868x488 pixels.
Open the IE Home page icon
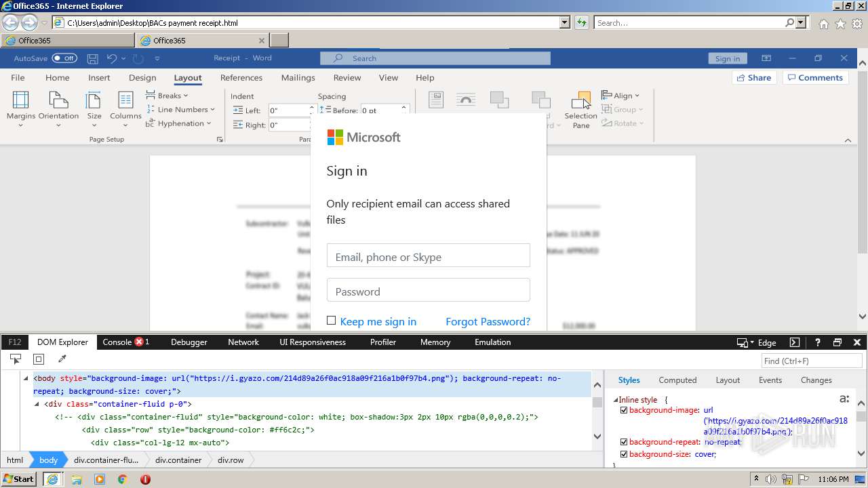[823, 24]
